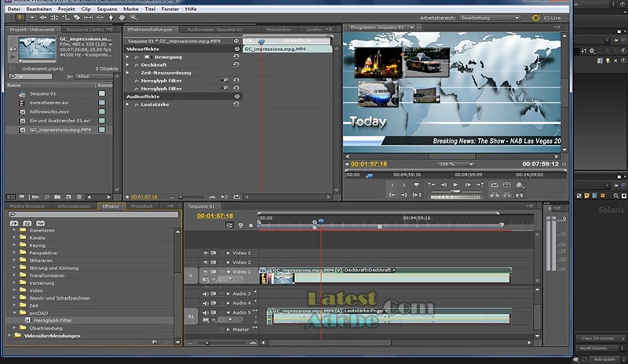Screen dimensions: 628x364
Task: Select the Heroglyph Filter effect item
Action: click(x=53, y=320)
